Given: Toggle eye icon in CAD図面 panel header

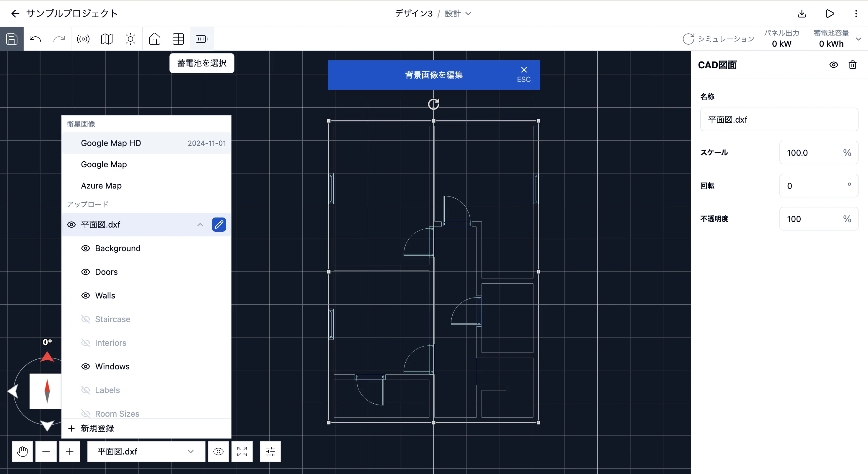Looking at the screenshot, I should 834,65.
